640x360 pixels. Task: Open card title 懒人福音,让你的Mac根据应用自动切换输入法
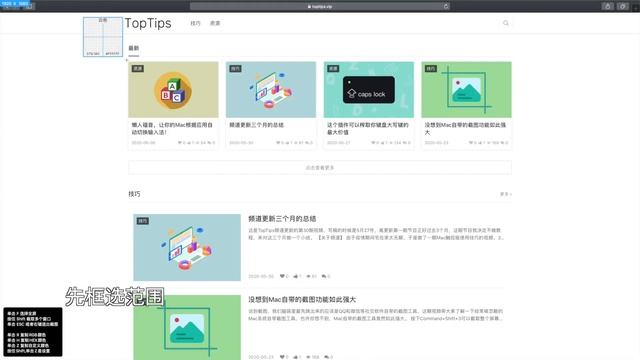[172, 129]
